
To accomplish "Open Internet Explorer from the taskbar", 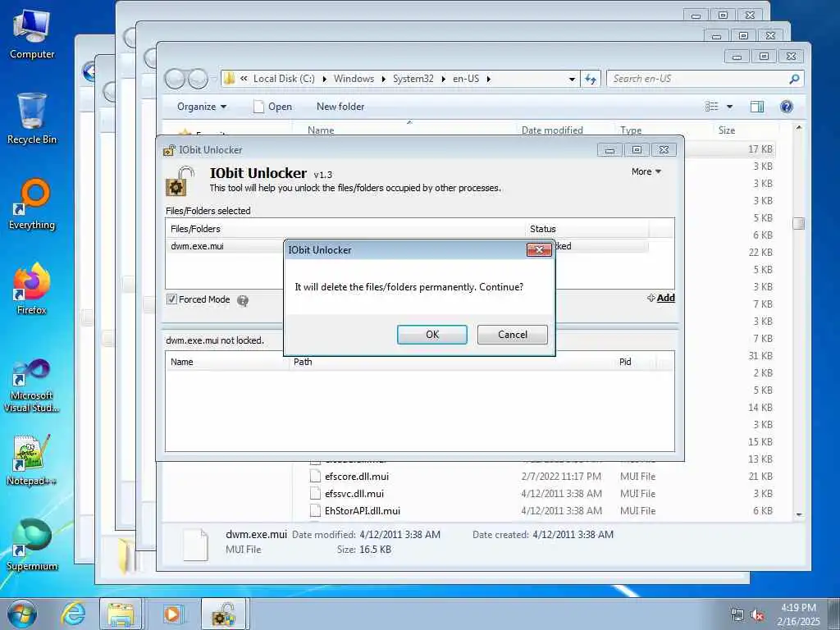I will tap(73, 614).
